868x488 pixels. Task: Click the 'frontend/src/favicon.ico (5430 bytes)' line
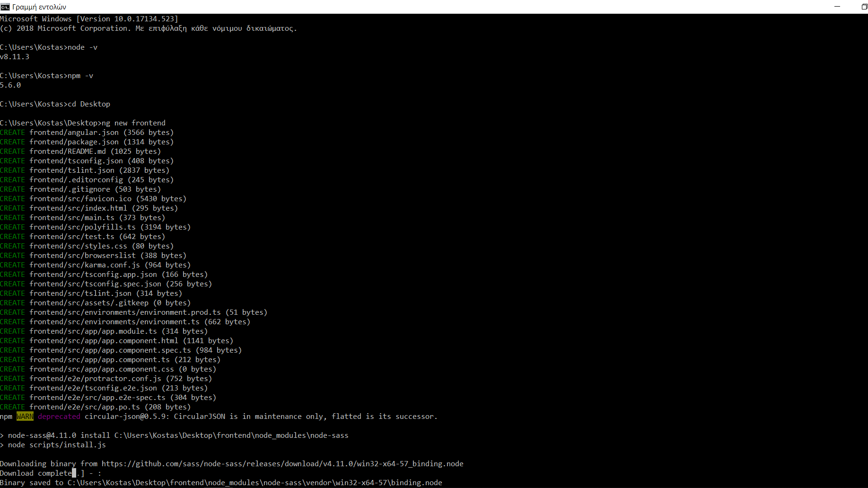pos(93,199)
